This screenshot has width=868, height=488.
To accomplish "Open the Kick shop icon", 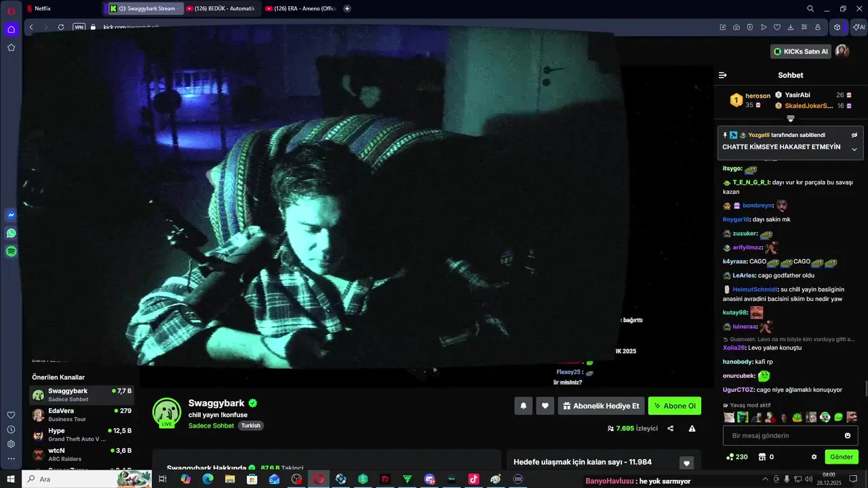I will click(x=762, y=457).
